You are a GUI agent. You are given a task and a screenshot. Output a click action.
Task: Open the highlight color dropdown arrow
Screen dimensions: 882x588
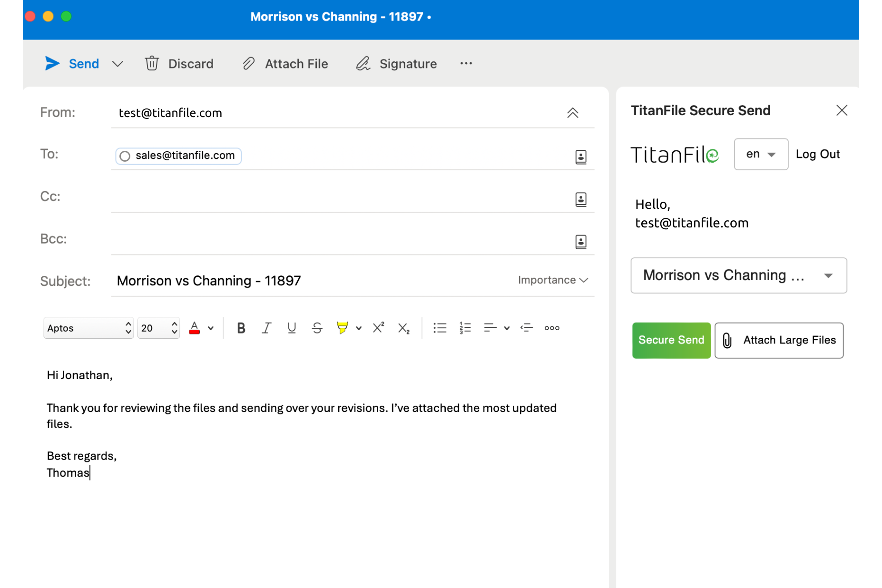pos(359,328)
